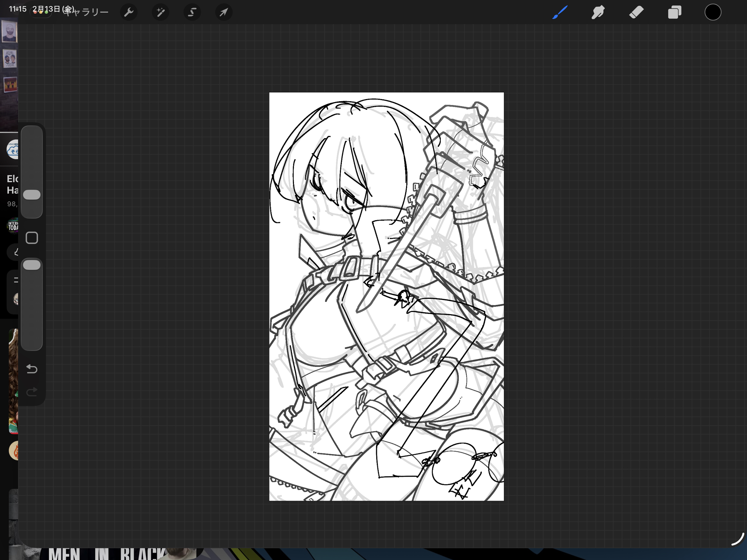Open the black active color swatch

point(713,12)
